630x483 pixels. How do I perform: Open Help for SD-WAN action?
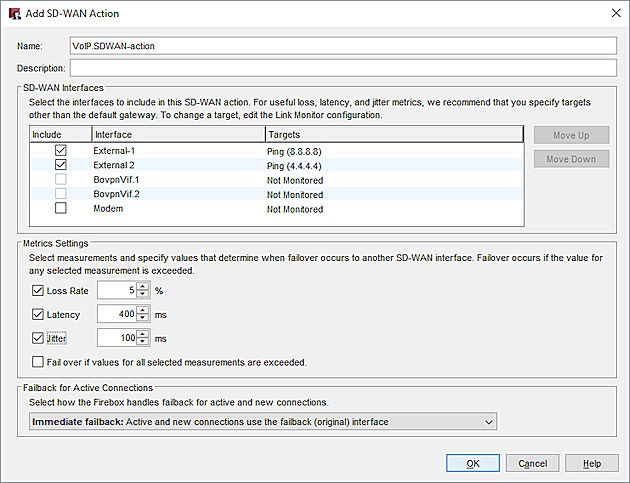tap(591, 464)
